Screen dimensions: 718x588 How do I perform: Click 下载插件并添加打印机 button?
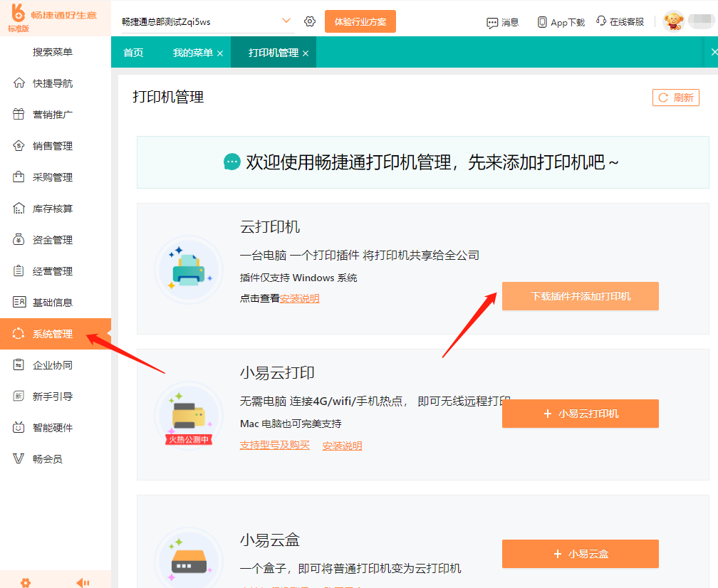(580, 296)
